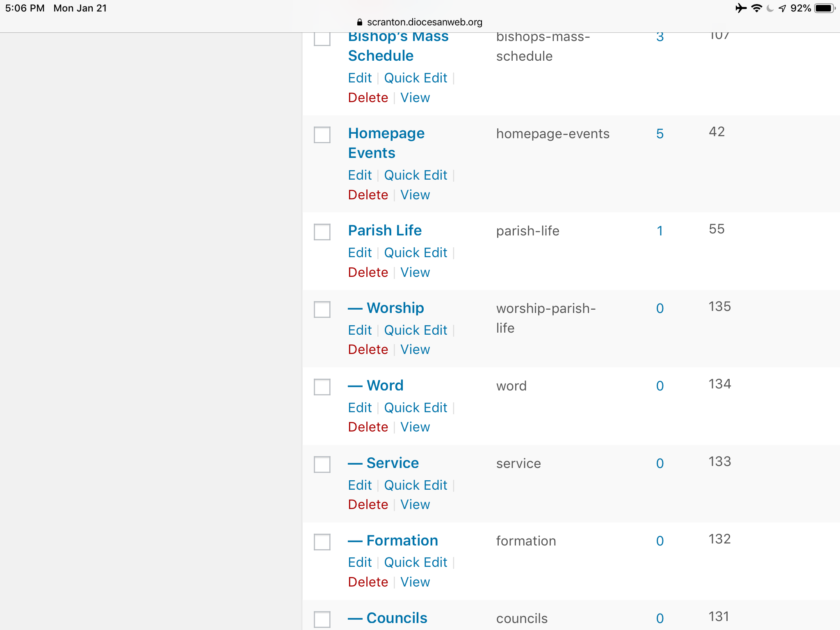
Task: Tick the Worship category checkbox
Action: click(x=322, y=310)
